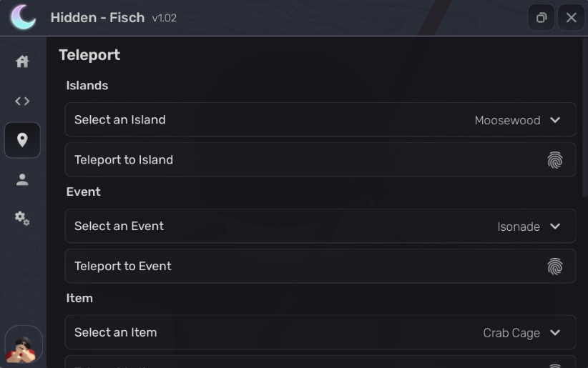Open the player profile sidebar icon
The image size is (588, 368).
pos(22,179)
